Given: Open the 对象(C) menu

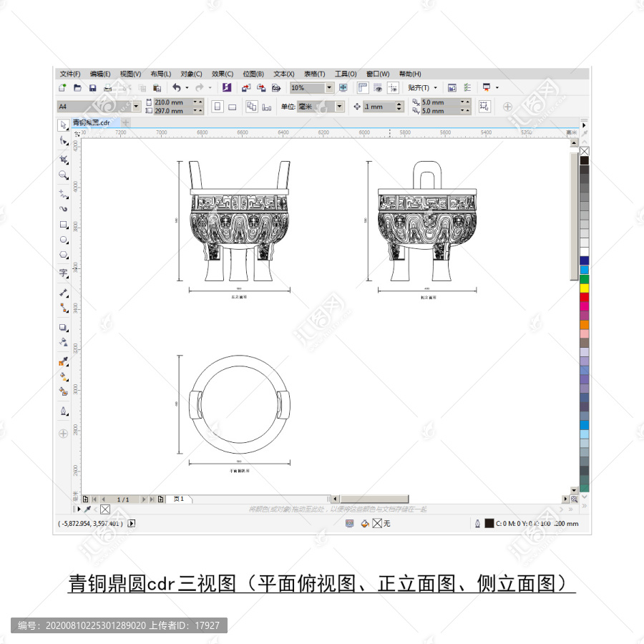Looking at the screenshot, I should [x=191, y=74].
